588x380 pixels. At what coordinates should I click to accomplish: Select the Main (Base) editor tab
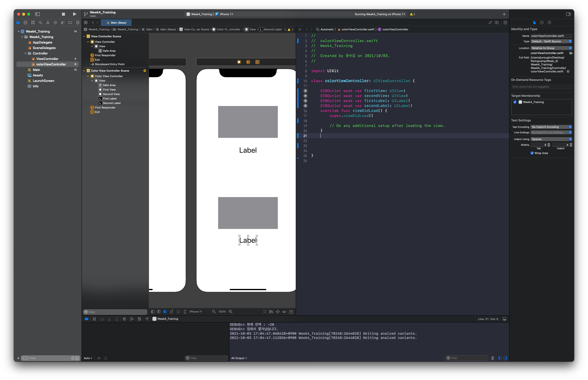116,23
